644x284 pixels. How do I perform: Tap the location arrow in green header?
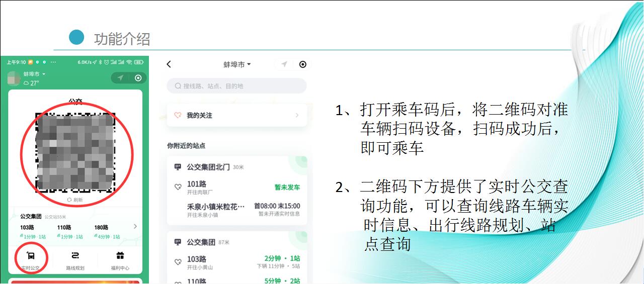tap(120, 78)
